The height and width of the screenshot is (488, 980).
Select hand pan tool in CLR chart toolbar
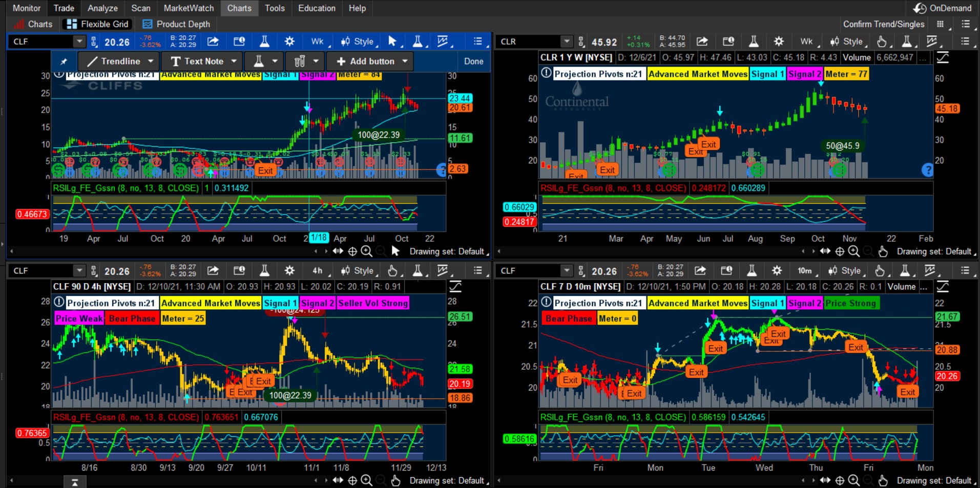[882, 41]
